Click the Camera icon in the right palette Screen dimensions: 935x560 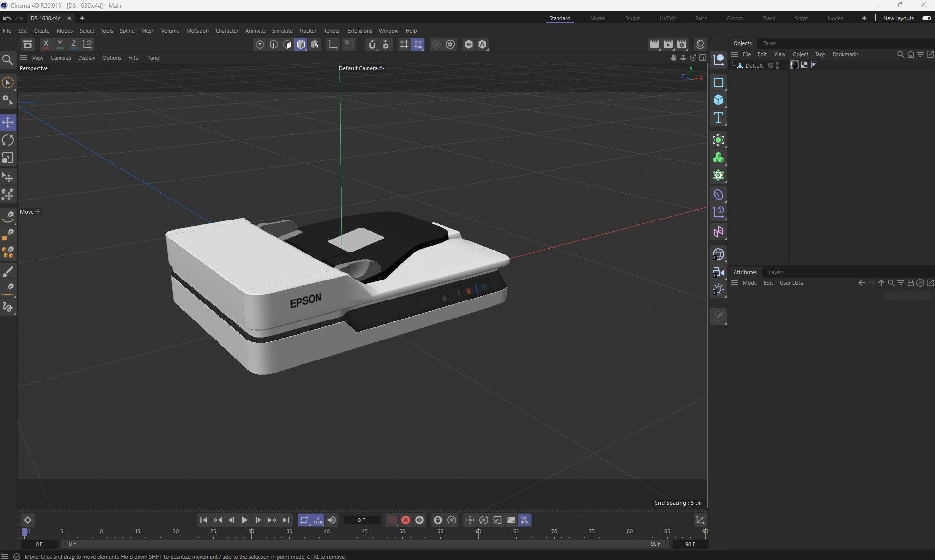718,272
